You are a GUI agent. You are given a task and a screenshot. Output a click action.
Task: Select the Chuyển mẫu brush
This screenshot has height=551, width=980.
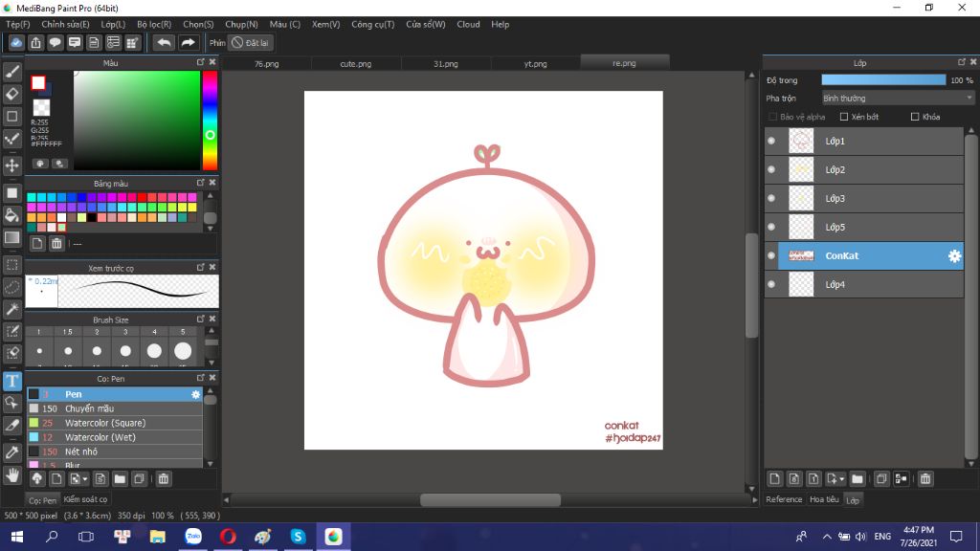coord(115,408)
